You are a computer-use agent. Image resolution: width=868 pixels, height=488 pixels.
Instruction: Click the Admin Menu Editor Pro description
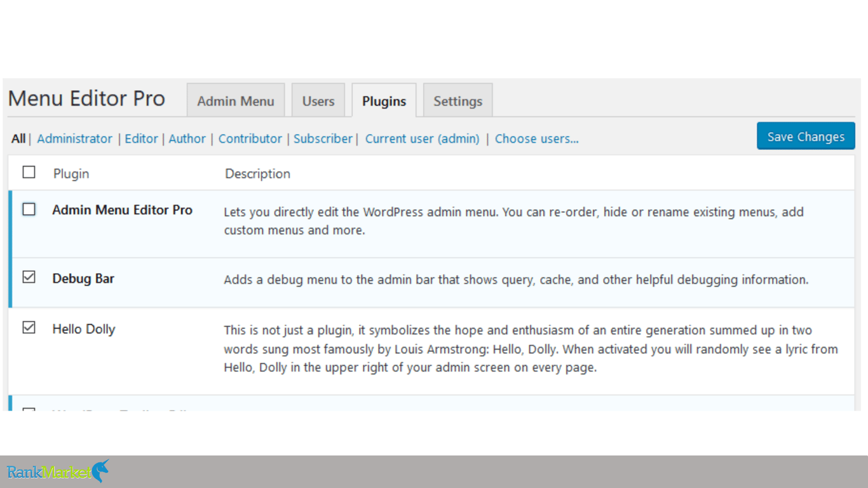coord(513,221)
